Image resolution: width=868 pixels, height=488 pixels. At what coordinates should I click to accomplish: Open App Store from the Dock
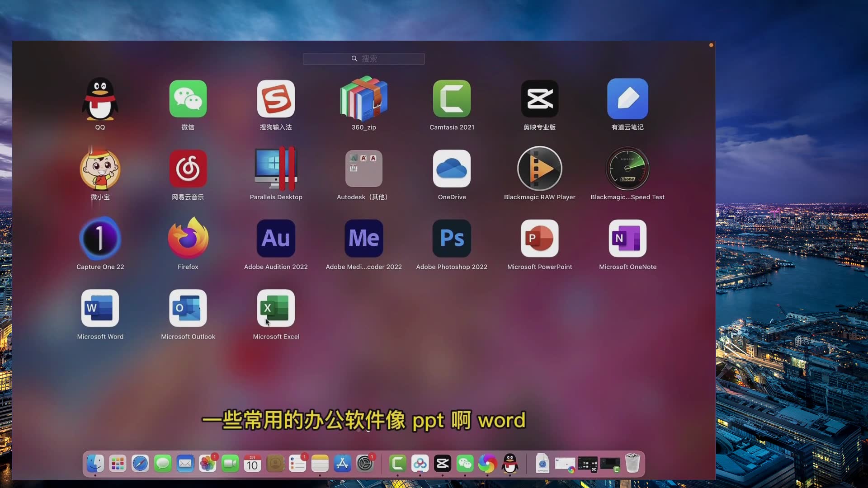pos(342,463)
